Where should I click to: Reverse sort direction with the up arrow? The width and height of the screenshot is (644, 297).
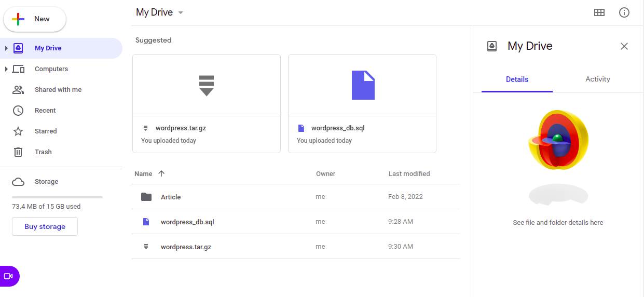[161, 174]
